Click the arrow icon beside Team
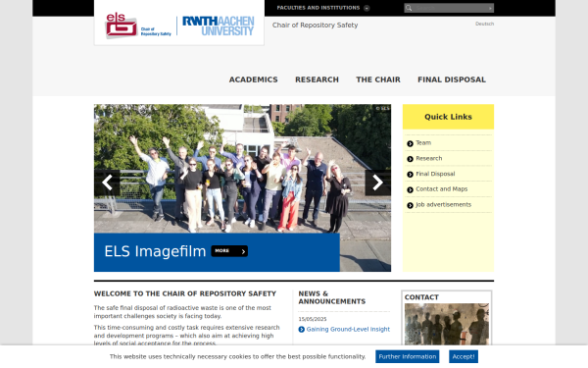 point(410,143)
